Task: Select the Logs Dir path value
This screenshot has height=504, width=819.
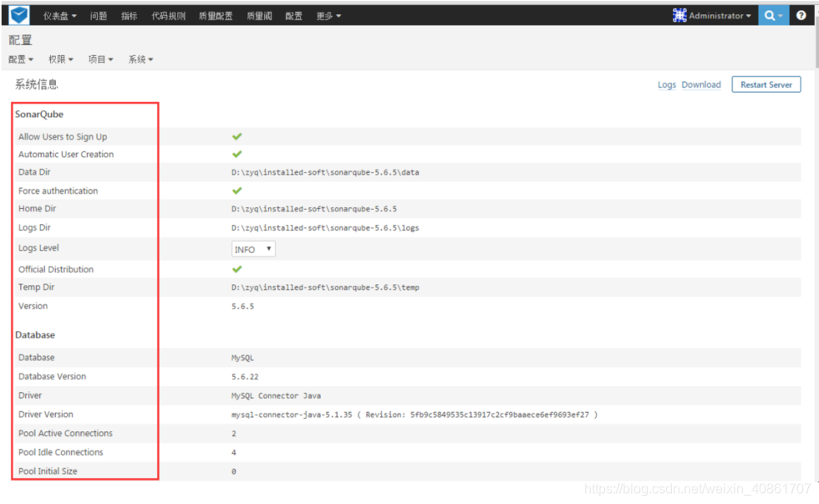Action: [x=325, y=227]
